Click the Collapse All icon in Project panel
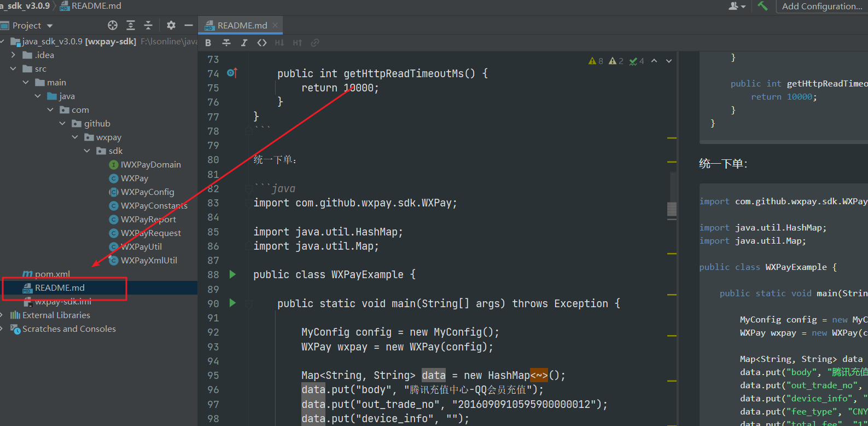This screenshot has width=868, height=426. (148, 25)
